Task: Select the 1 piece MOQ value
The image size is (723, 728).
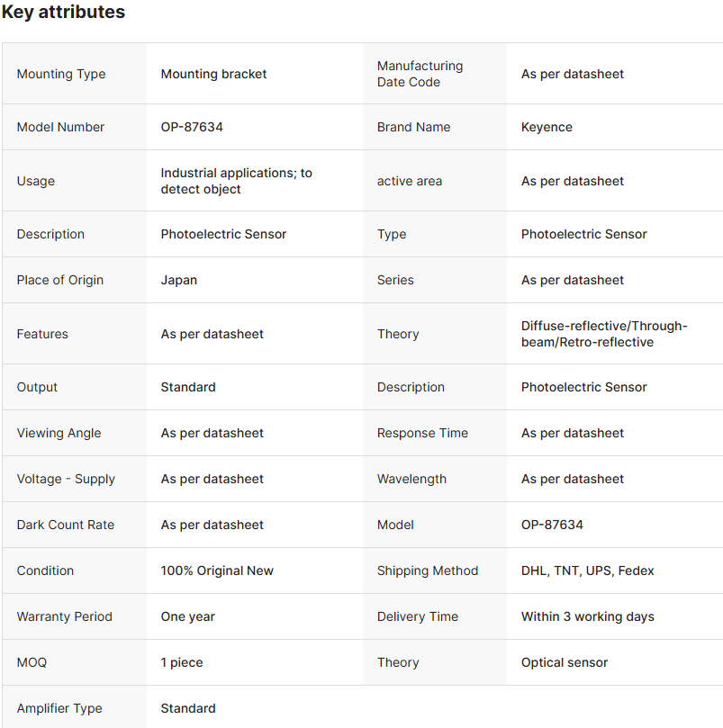Action: coord(182,662)
